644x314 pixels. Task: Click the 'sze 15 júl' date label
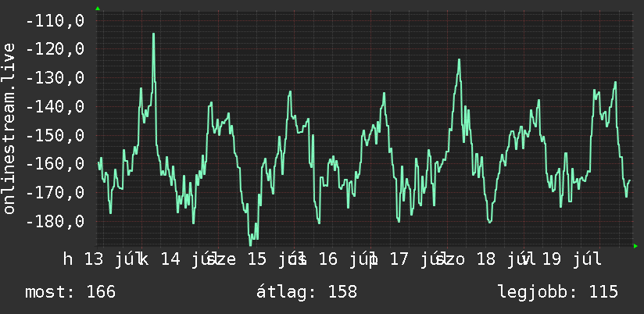click(x=256, y=259)
